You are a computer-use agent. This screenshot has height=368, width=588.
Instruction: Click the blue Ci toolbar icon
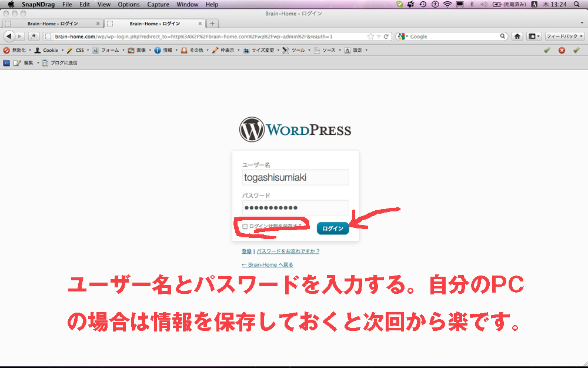pos(6,63)
